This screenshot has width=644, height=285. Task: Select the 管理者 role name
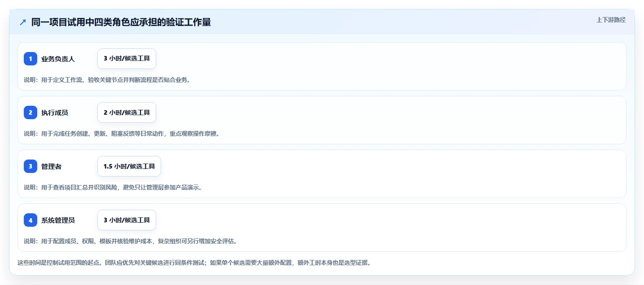[x=51, y=166]
